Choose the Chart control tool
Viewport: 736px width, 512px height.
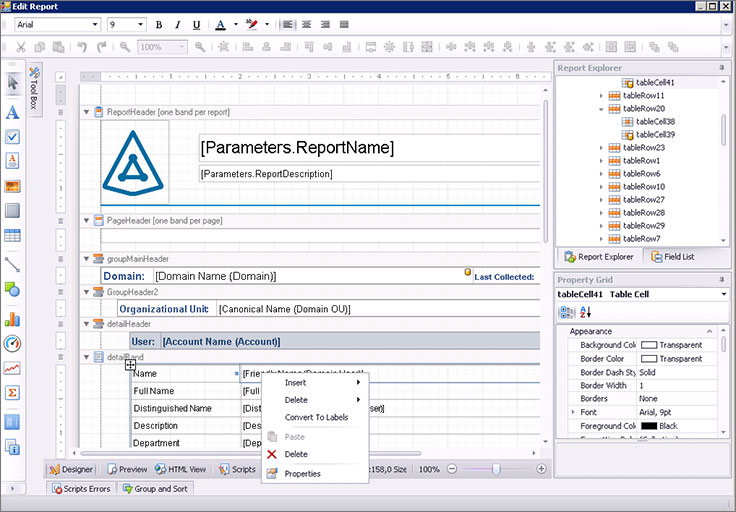(x=13, y=320)
